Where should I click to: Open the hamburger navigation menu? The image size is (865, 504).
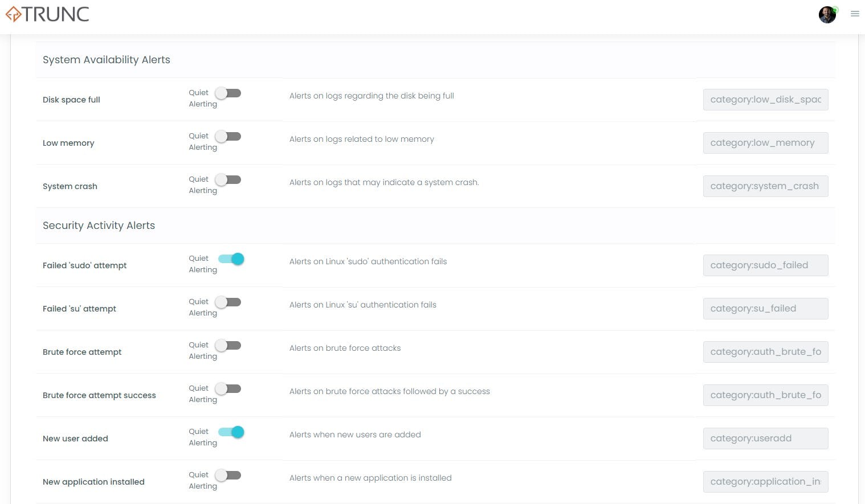pyautogui.click(x=855, y=14)
